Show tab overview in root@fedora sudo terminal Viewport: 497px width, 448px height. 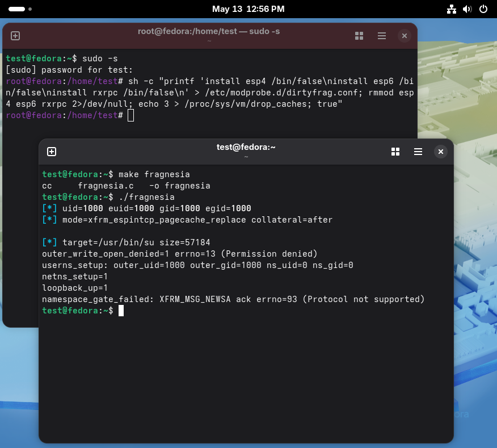359,36
